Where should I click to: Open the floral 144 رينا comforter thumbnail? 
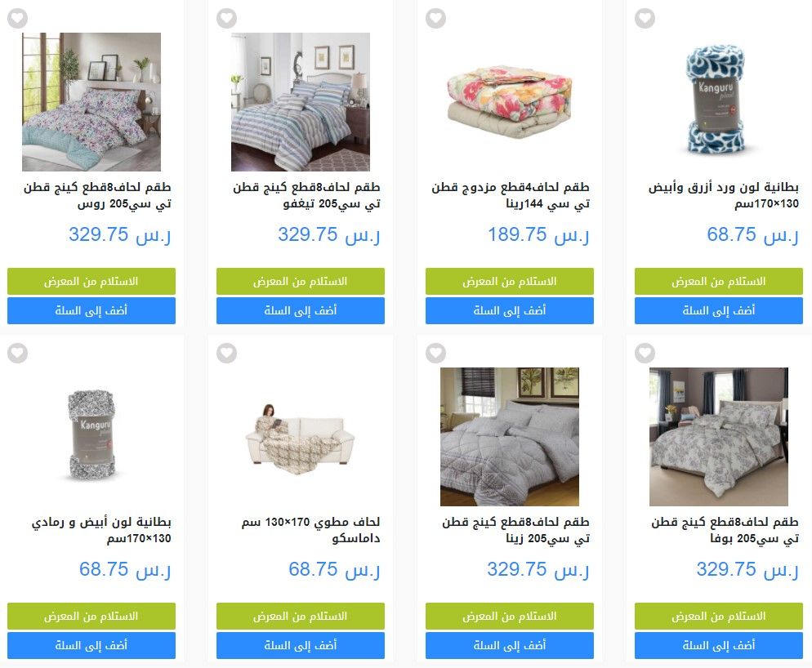510,102
